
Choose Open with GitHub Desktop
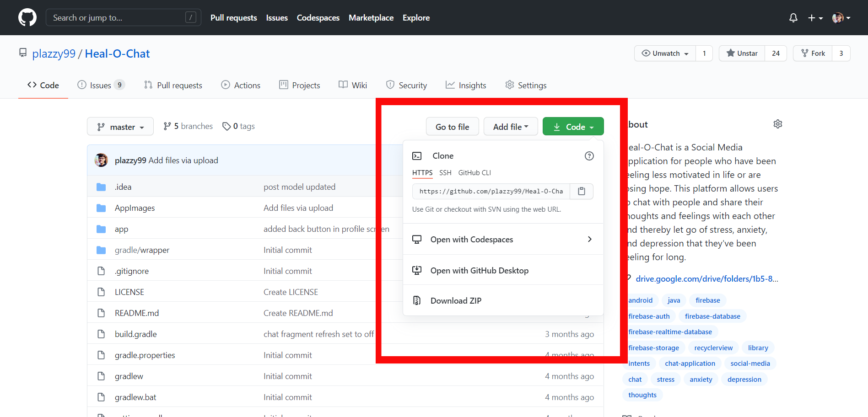point(503,270)
